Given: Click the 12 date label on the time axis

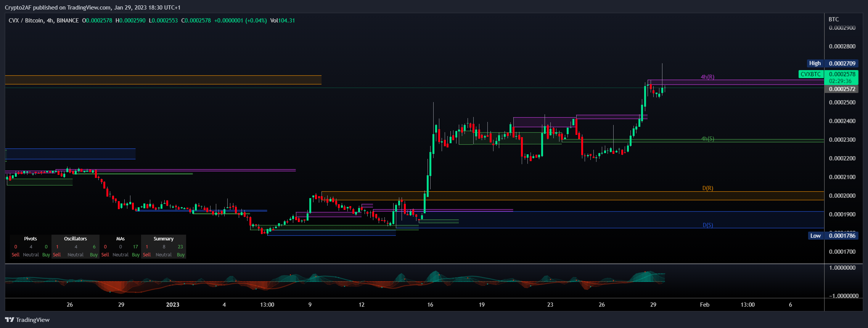Looking at the screenshot, I should [362, 305].
